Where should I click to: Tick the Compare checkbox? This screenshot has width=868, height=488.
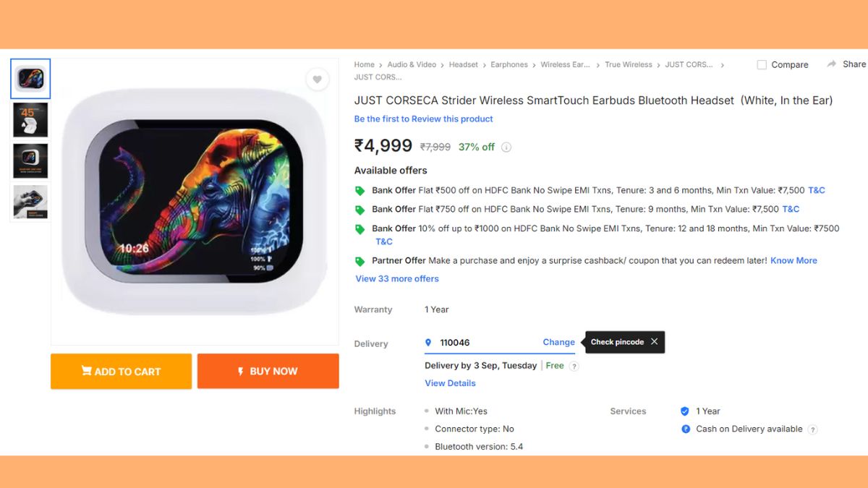(x=762, y=65)
